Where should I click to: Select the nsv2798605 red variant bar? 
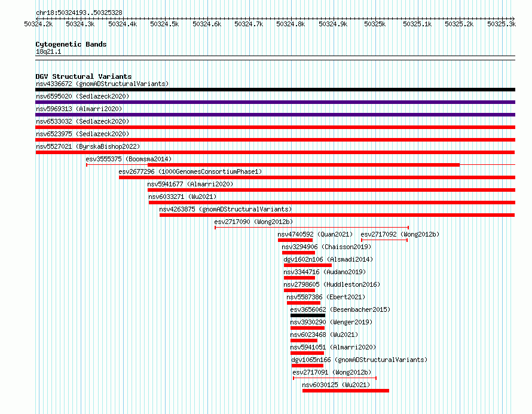click(x=299, y=290)
